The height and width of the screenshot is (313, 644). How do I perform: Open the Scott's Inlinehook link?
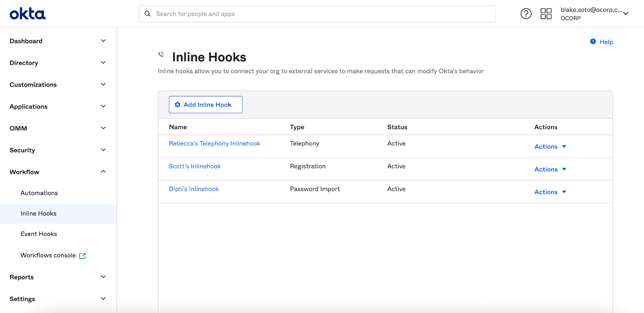195,166
